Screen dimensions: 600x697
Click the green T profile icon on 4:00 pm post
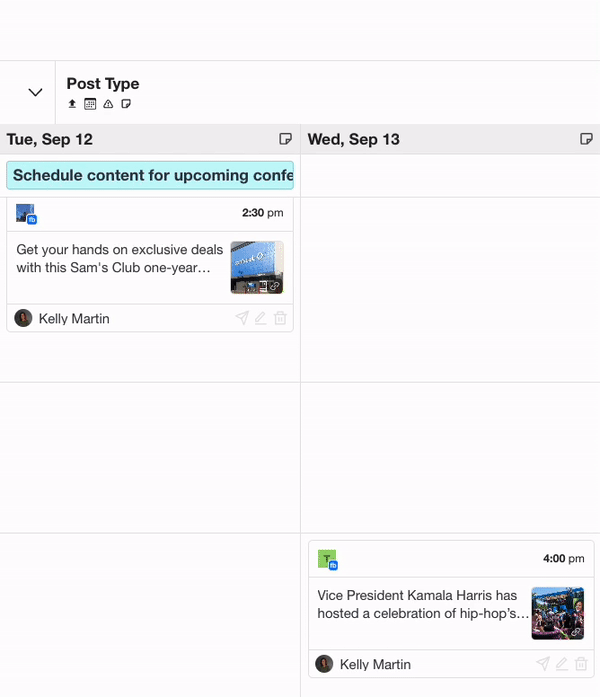click(328, 560)
